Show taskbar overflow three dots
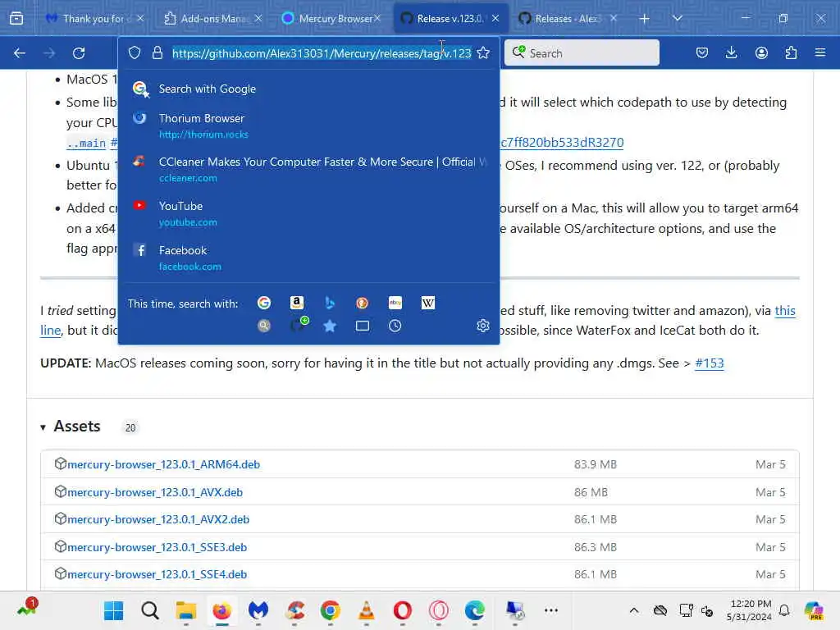The width and height of the screenshot is (840, 630). tap(550, 610)
